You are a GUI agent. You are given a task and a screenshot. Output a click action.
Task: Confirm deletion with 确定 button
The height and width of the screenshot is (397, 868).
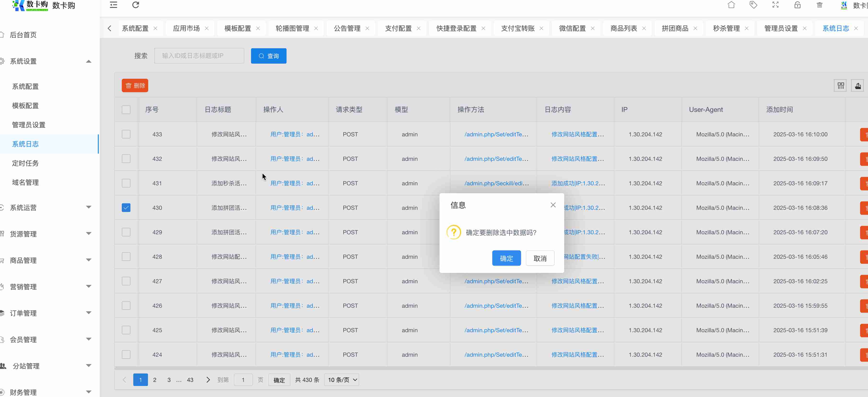506,258
